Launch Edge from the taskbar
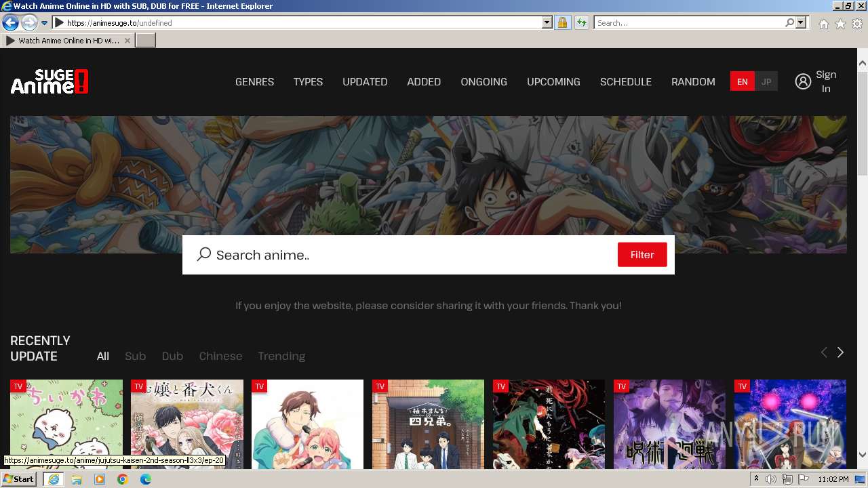 [146, 479]
